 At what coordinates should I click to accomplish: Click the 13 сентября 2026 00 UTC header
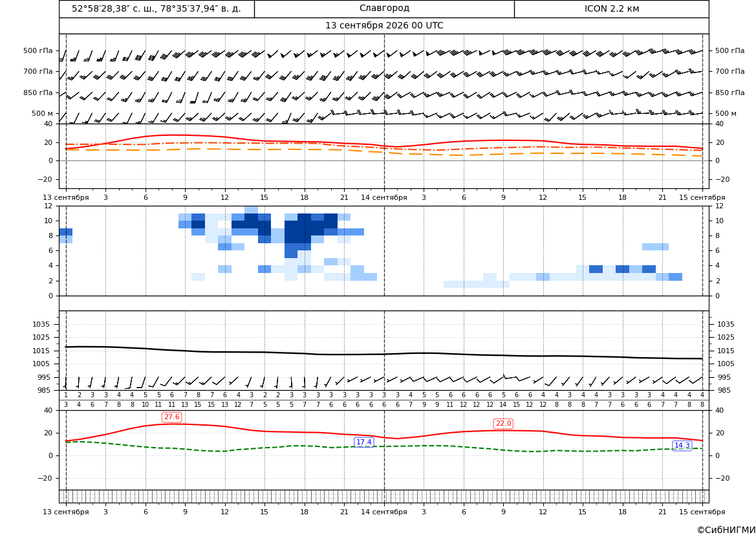point(384,26)
